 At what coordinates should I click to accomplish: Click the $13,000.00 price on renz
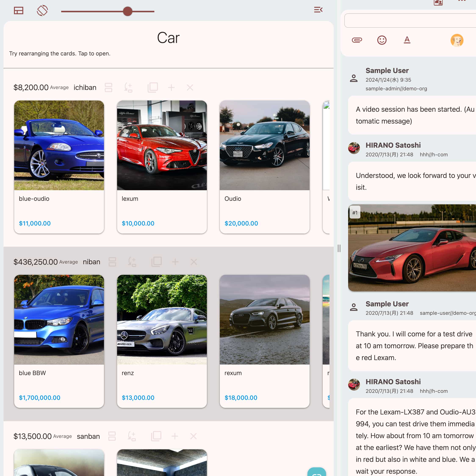click(x=138, y=398)
